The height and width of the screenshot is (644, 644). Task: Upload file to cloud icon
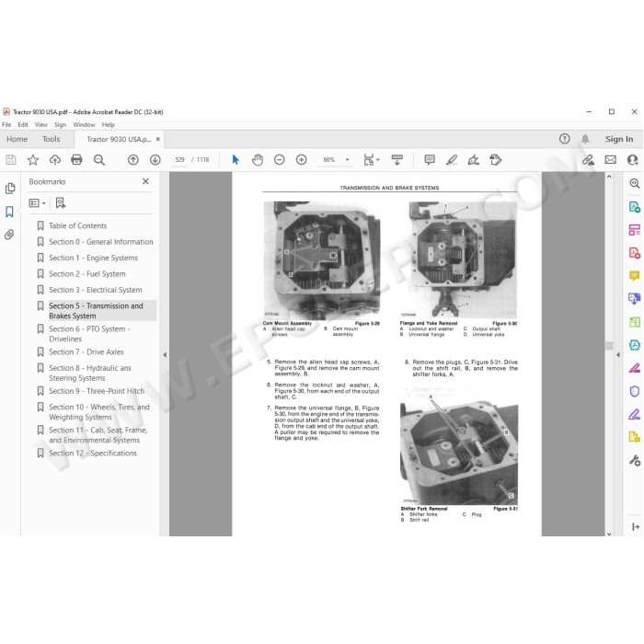coord(54,160)
